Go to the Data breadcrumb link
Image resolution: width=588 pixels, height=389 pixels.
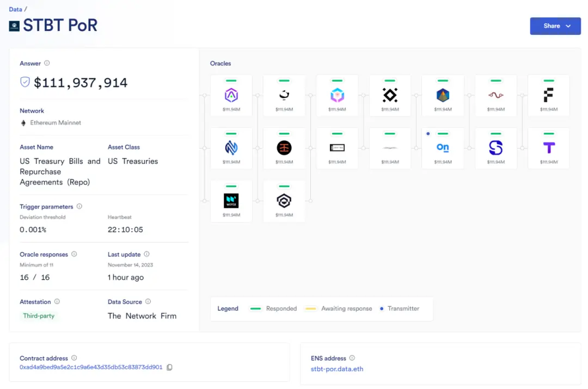15,9
